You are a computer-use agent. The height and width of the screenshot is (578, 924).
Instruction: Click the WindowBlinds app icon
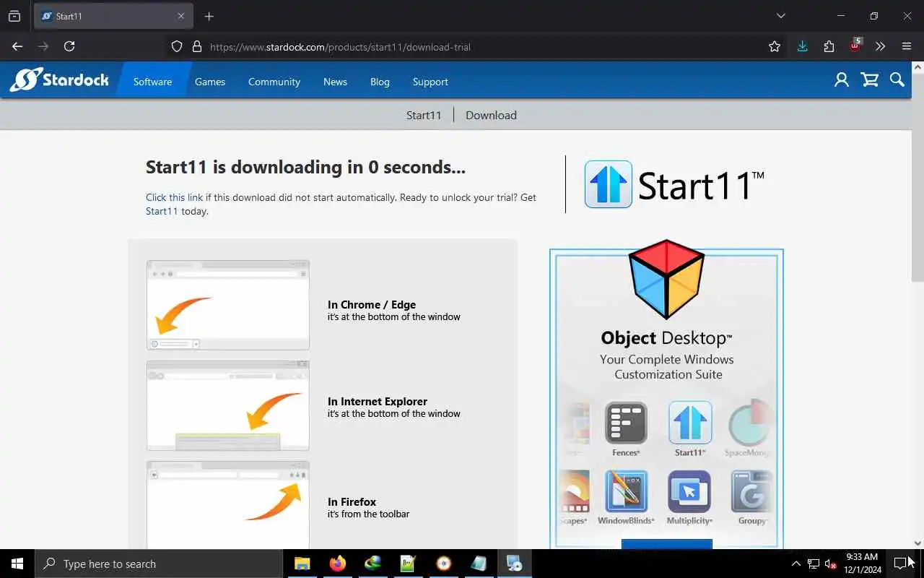[x=626, y=491]
